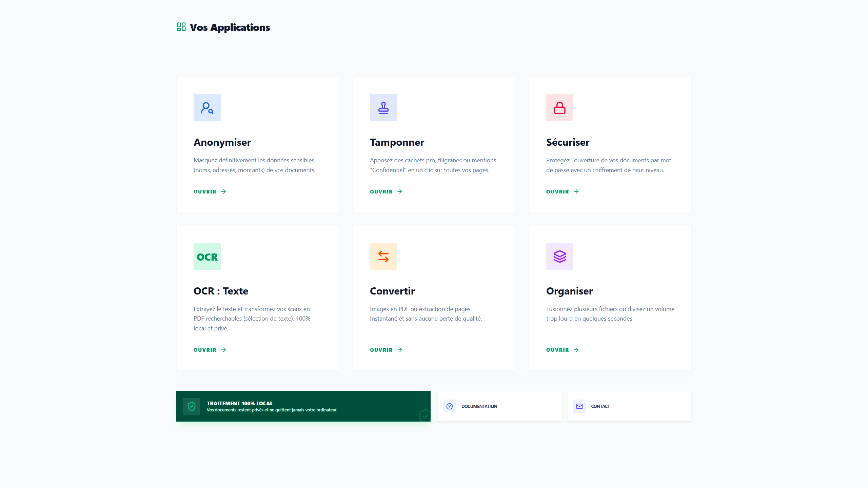Image resolution: width=868 pixels, height=488 pixels.
Task: Click the arrow next to Convertir's OUVRIR
Action: tap(400, 350)
